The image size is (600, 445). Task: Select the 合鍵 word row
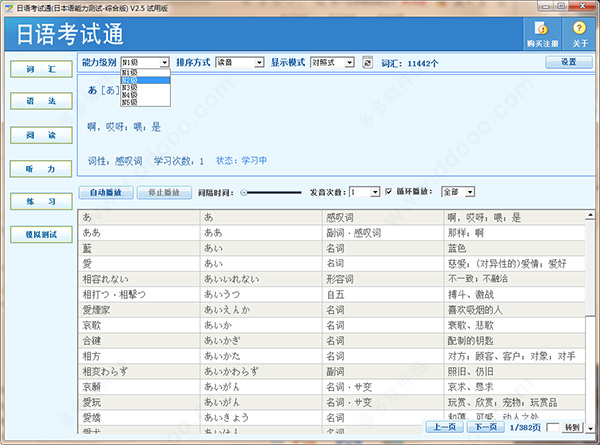tap(332, 341)
